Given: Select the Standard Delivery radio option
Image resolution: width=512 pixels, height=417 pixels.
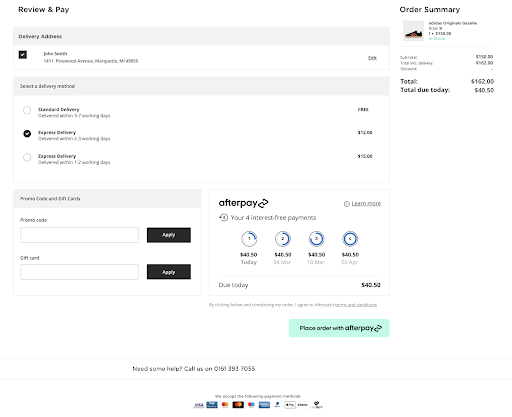Looking at the screenshot, I should (x=27, y=110).
